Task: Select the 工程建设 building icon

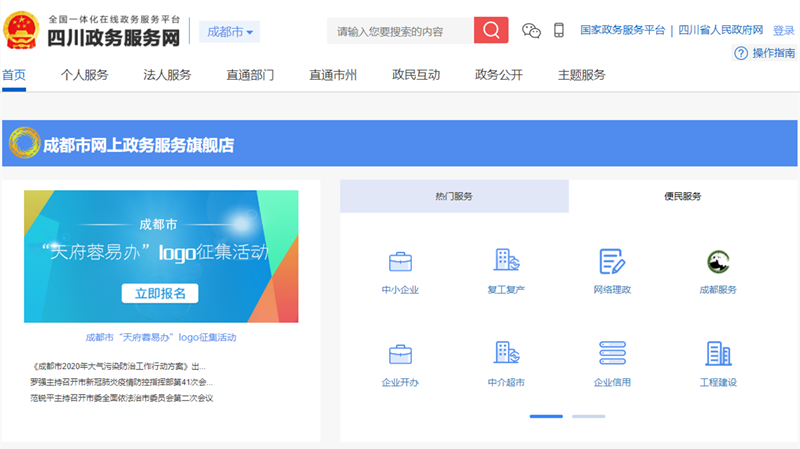Action: pyautogui.click(x=718, y=354)
